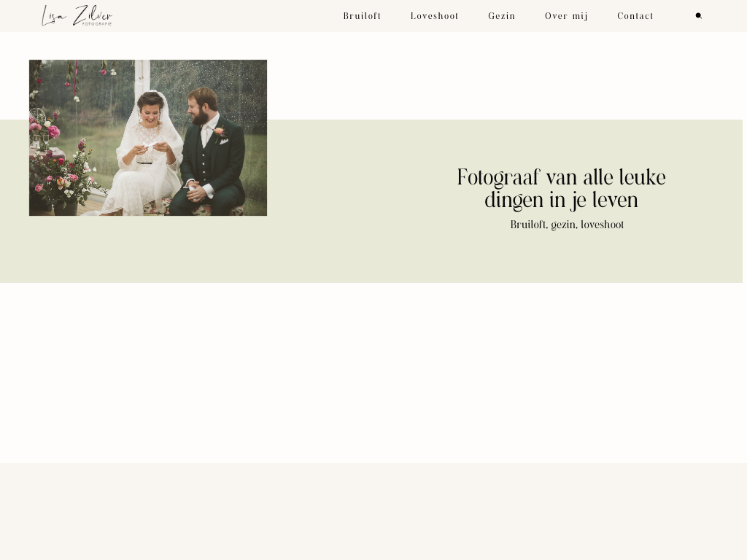Image resolution: width=747 pixels, height=560 pixels.
Task: Click the second headline line 'dingen in je leven'
Action: point(561,201)
